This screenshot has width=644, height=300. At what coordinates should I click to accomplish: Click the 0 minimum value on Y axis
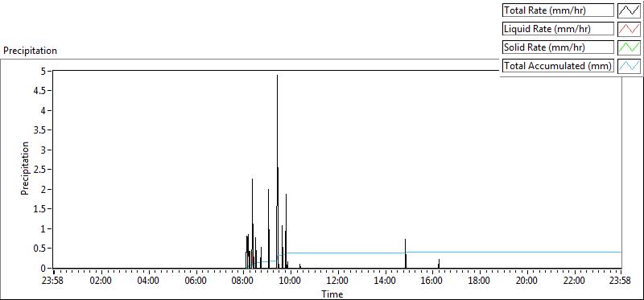click(43, 268)
